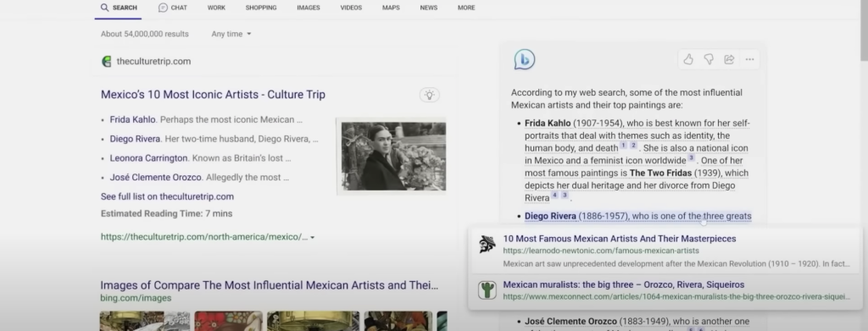Click the Leonora Carrington list link

tap(148, 158)
